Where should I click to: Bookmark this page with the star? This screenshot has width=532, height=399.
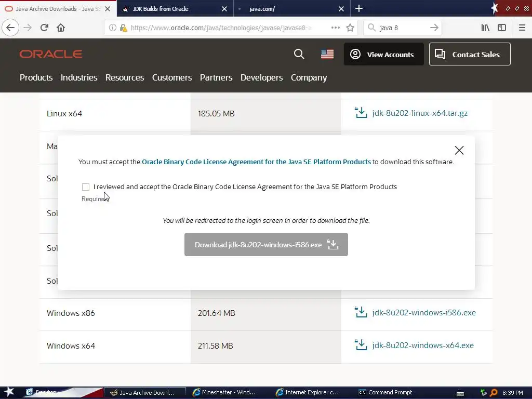click(x=350, y=28)
